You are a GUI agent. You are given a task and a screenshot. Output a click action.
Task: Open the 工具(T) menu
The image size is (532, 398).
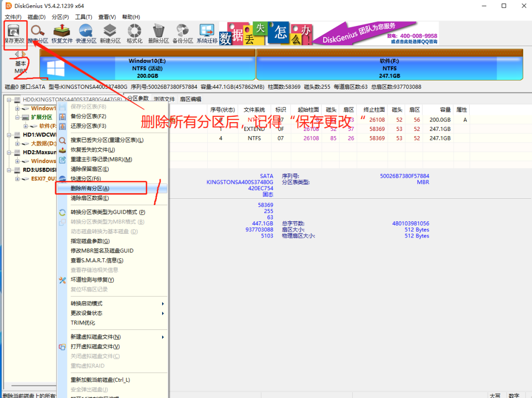coord(84,17)
